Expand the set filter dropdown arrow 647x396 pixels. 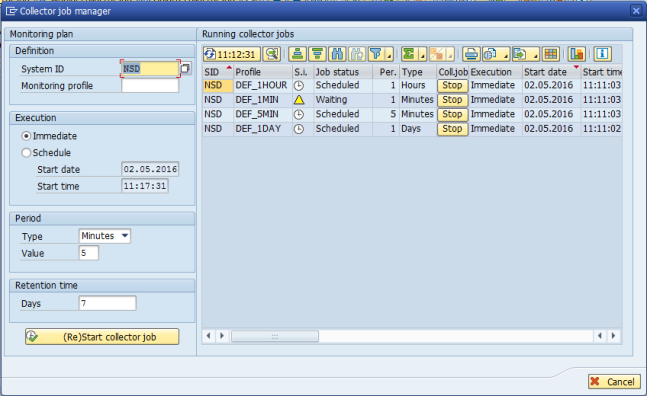[389, 54]
